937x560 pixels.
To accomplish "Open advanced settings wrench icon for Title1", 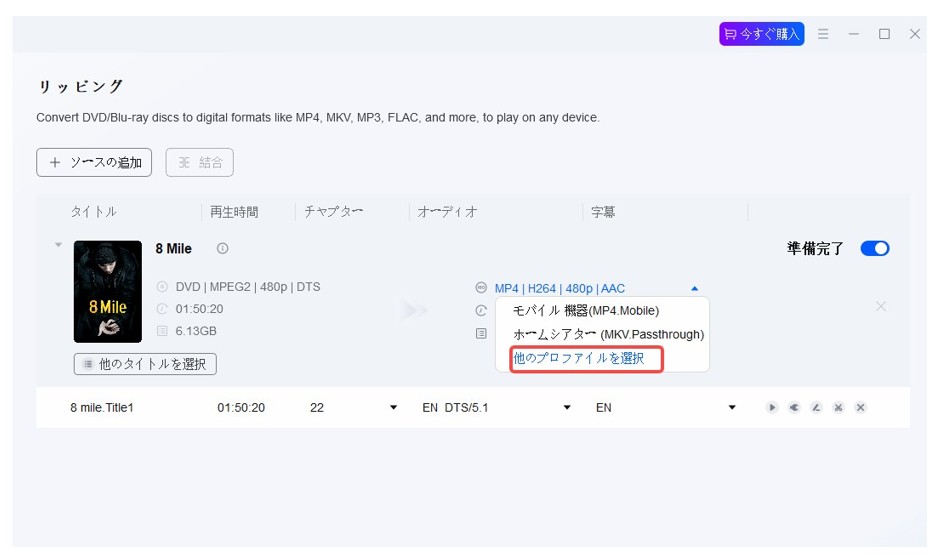I will (x=794, y=408).
